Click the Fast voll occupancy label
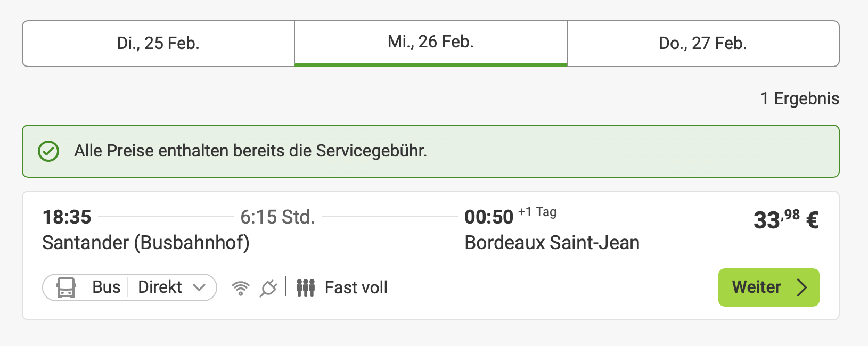This screenshot has width=868, height=346. pyautogui.click(x=356, y=288)
